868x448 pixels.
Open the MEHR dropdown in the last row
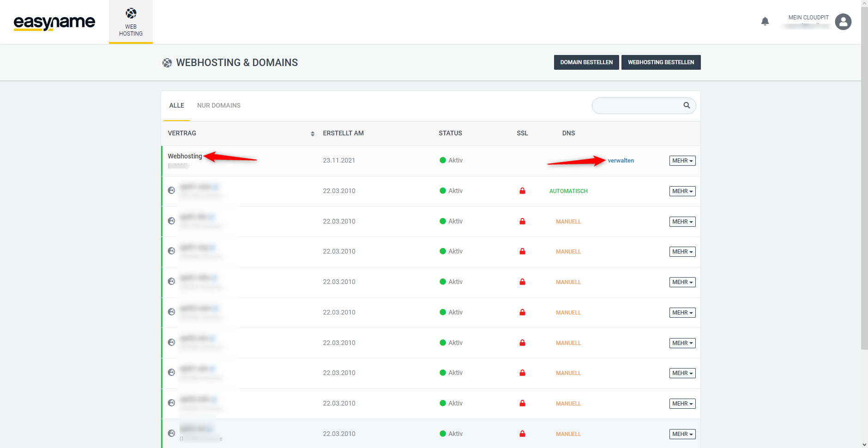point(682,434)
